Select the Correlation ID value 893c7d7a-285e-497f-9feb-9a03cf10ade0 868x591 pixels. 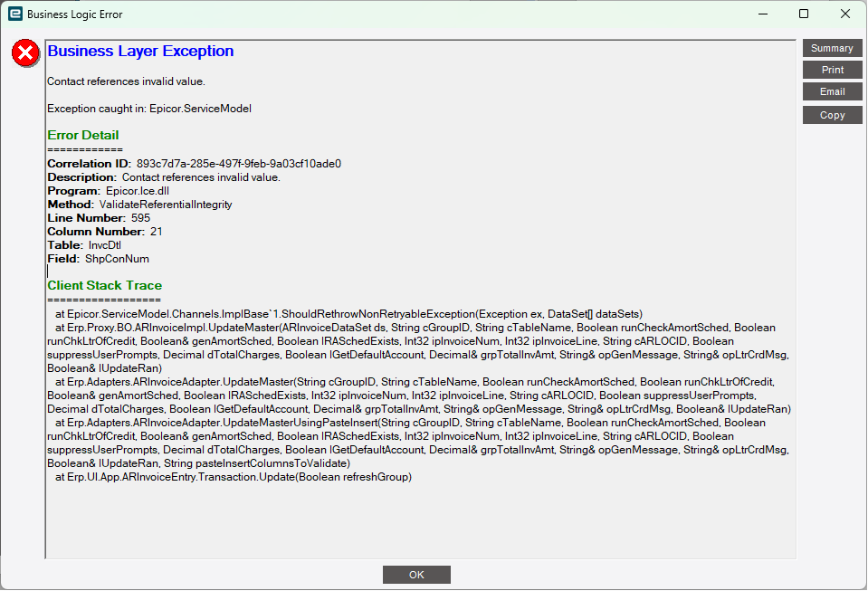click(239, 164)
